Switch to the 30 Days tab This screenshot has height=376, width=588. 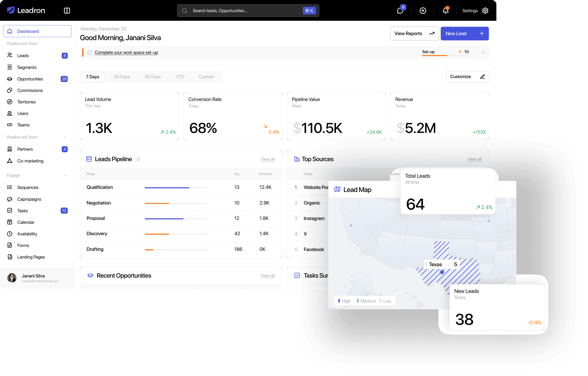(x=122, y=77)
